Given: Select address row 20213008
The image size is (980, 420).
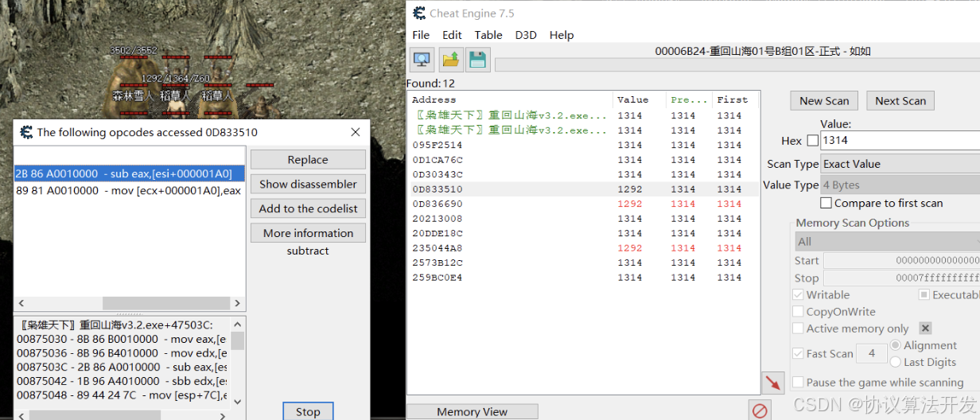Looking at the screenshot, I should (x=583, y=219).
